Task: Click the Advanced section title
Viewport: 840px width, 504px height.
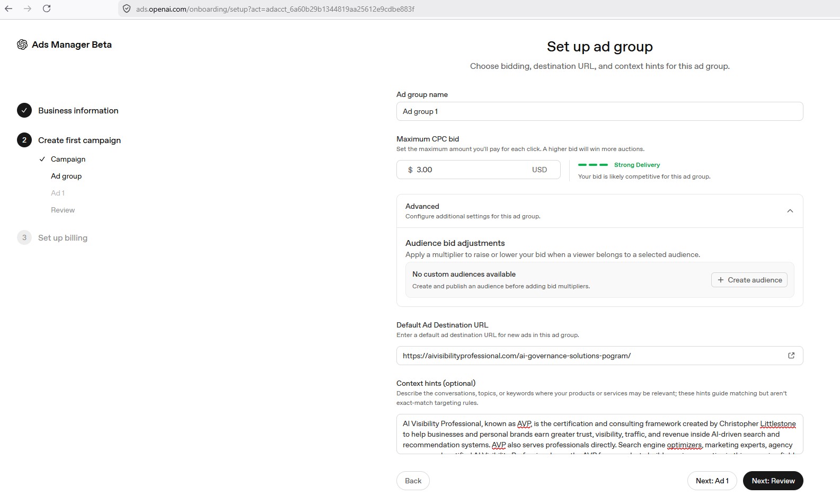Action: 422,206
